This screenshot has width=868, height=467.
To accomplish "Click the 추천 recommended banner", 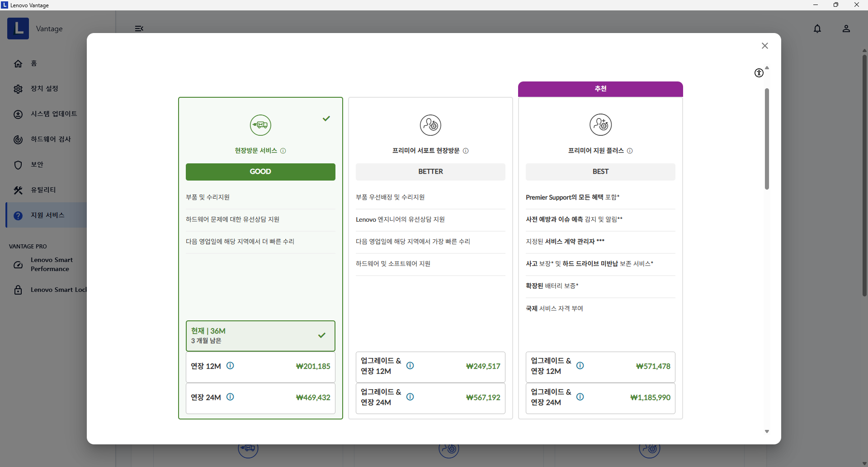I will point(600,89).
